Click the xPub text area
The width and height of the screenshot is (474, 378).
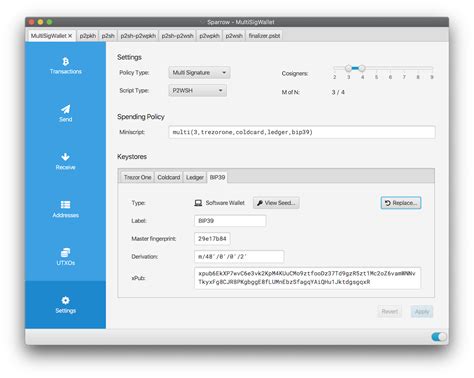pyautogui.click(x=307, y=278)
